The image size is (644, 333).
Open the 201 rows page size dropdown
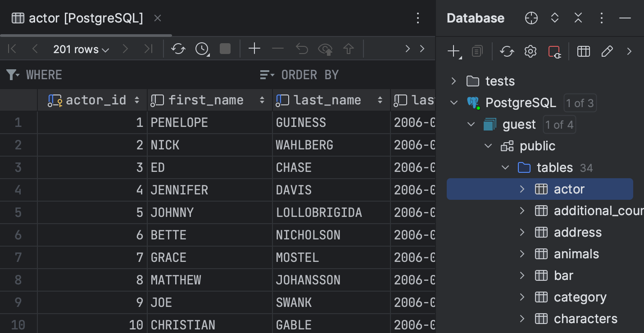coord(81,49)
